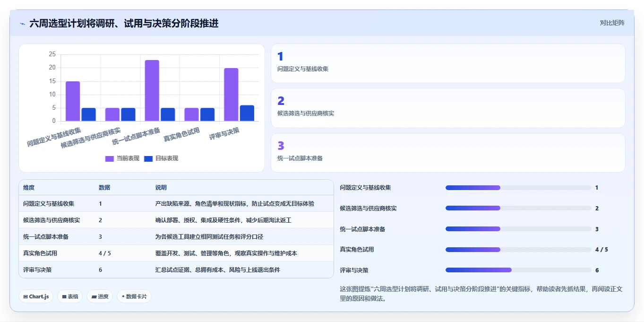Click the 对比矩阵 label in header
This screenshot has height=322, width=644.
612,23
